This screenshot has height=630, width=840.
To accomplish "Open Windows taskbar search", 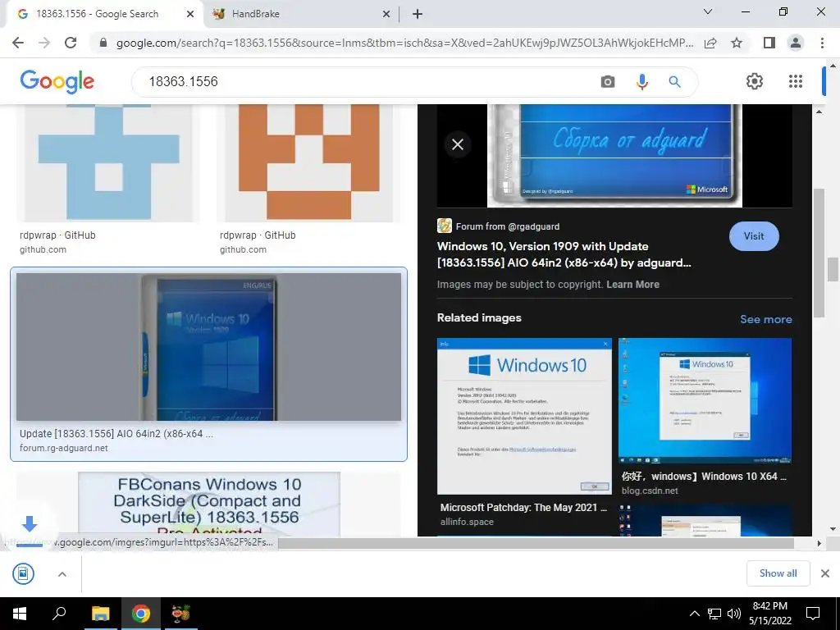I will point(59,614).
